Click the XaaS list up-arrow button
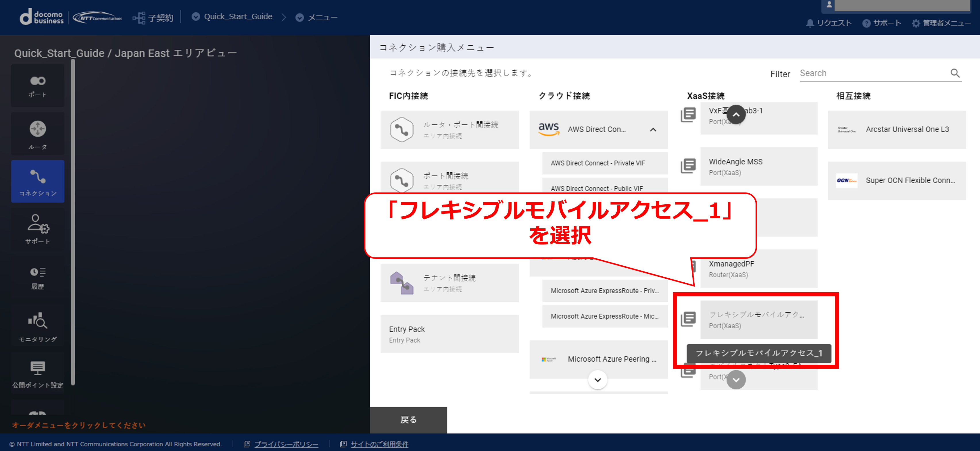 [x=736, y=114]
